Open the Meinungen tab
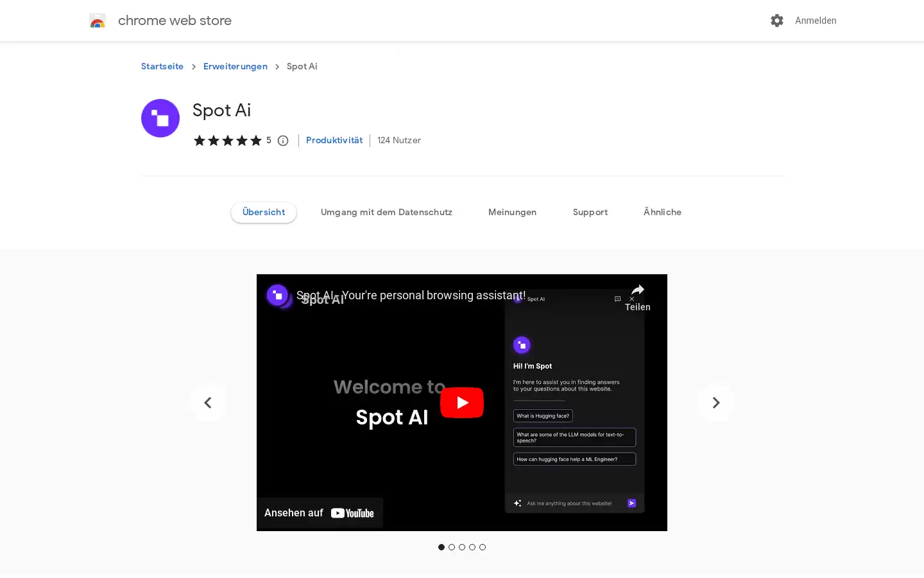 coord(512,212)
